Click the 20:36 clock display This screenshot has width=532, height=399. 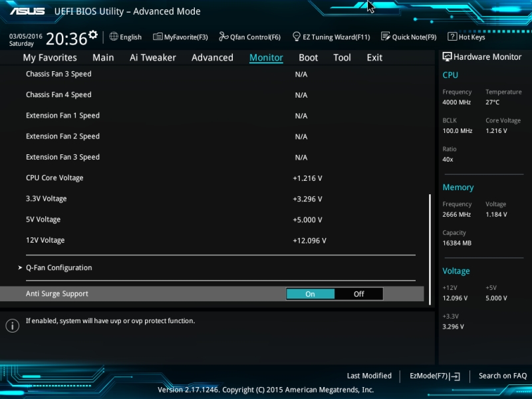pos(66,39)
